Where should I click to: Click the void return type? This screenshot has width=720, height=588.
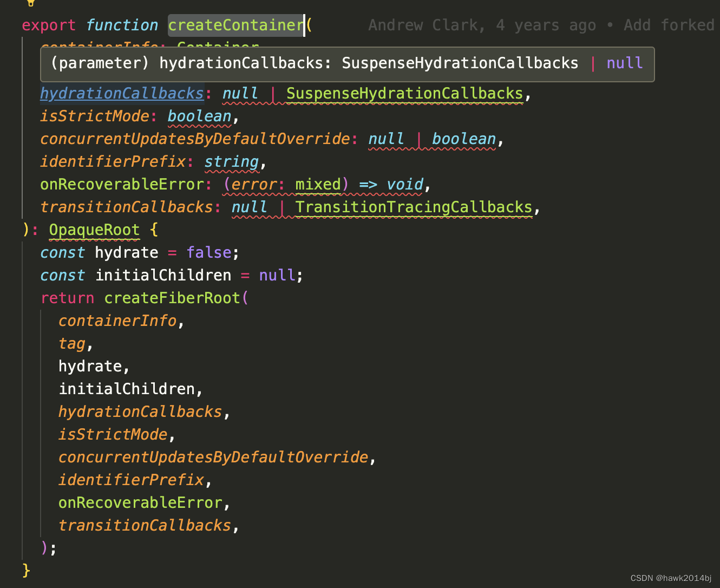tap(404, 185)
